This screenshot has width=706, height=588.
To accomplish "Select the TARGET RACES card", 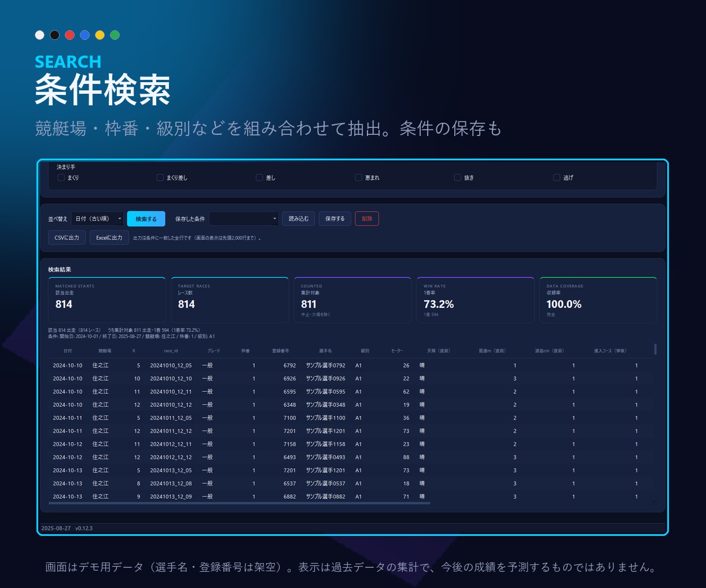I will (230, 300).
